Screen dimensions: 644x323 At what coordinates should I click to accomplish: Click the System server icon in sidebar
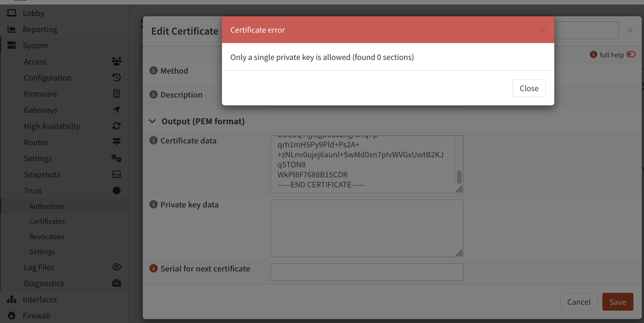click(x=12, y=45)
